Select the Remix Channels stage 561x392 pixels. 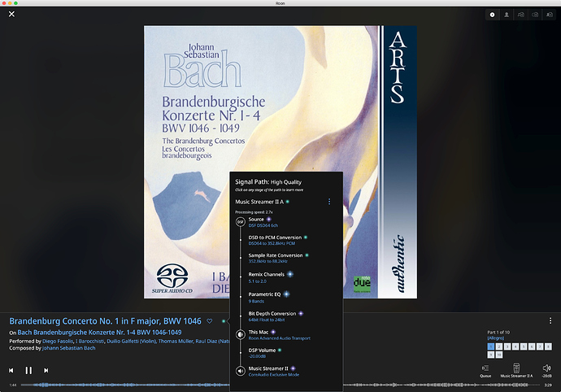pos(266,274)
